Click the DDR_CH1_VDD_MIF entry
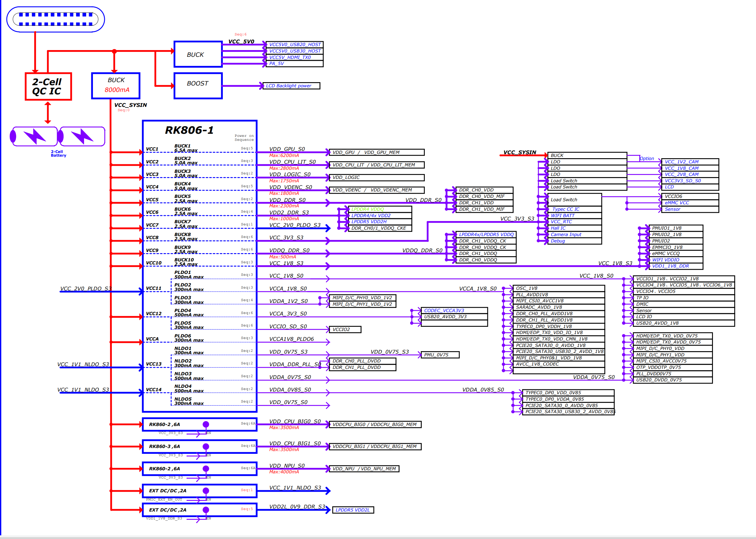Image resolution: width=756 pixels, height=539 pixels. click(484, 209)
